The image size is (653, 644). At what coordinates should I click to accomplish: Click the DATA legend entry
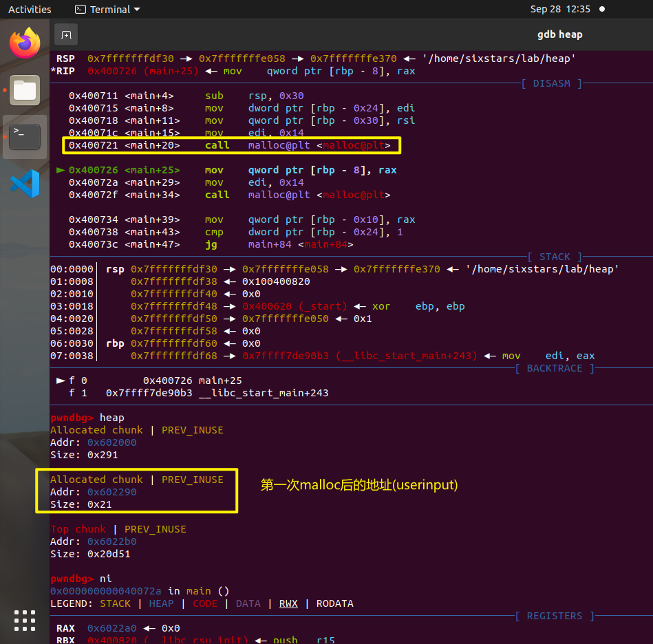point(248,603)
